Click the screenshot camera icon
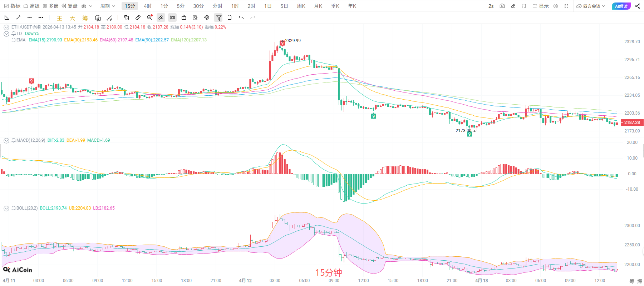This screenshot has width=644, height=286. coord(502,6)
